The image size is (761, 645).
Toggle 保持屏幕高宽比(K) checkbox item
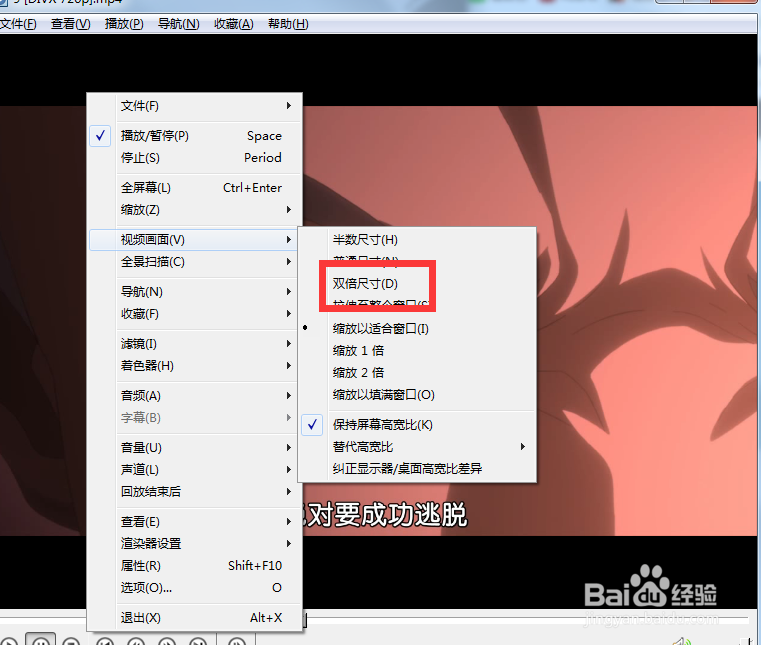click(x=417, y=425)
